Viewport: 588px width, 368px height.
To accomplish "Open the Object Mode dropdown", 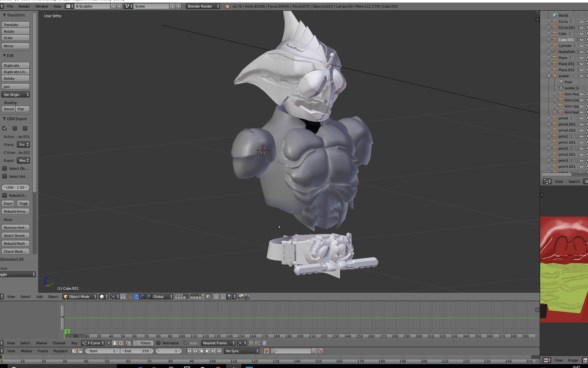I will [x=80, y=297].
